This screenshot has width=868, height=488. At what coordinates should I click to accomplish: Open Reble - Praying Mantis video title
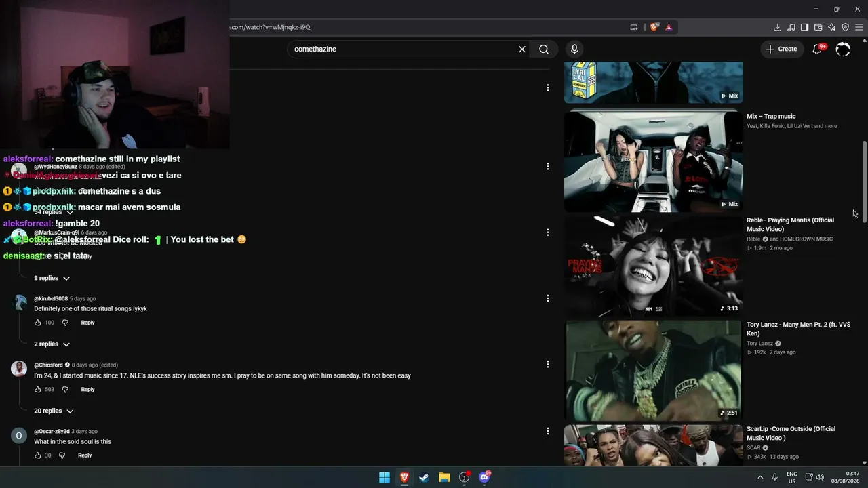tap(791, 224)
